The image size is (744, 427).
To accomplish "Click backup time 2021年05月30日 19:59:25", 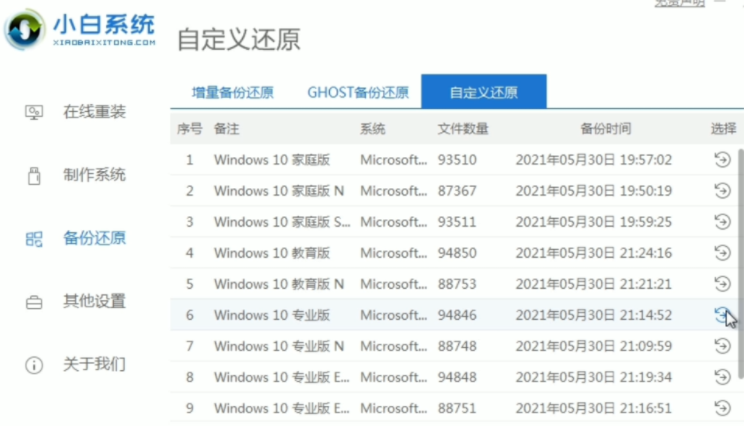I will [594, 222].
